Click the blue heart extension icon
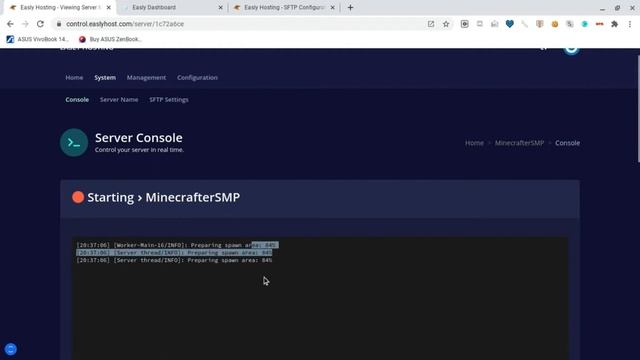The image size is (640, 360). [509, 24]
